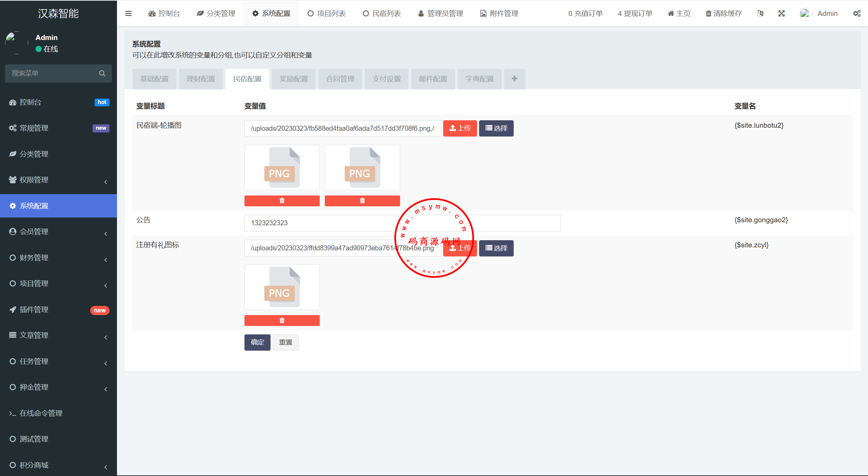Open 项目列表 top navigation tab
868x476 pixels.
tap(327, 14)
